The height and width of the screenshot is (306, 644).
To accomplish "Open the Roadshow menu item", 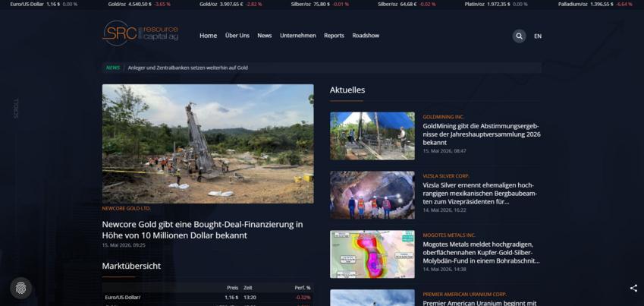I will pos(366,36).
